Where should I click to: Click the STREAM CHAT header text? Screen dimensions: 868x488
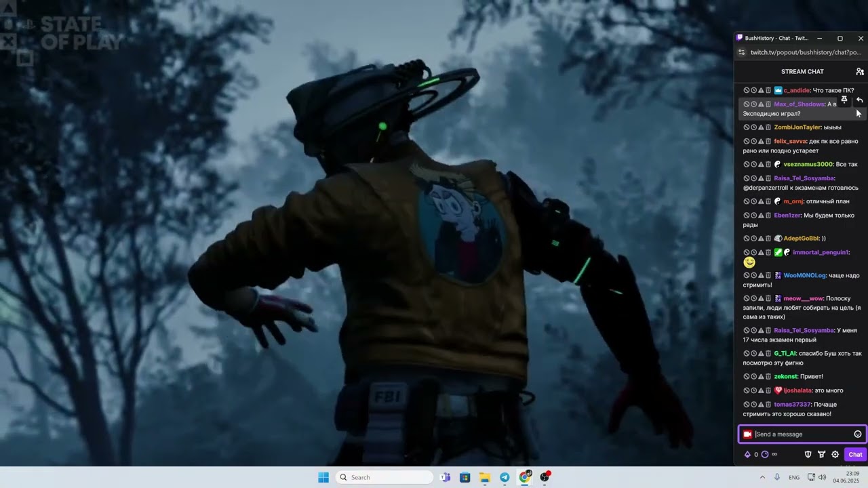(802, 71)
